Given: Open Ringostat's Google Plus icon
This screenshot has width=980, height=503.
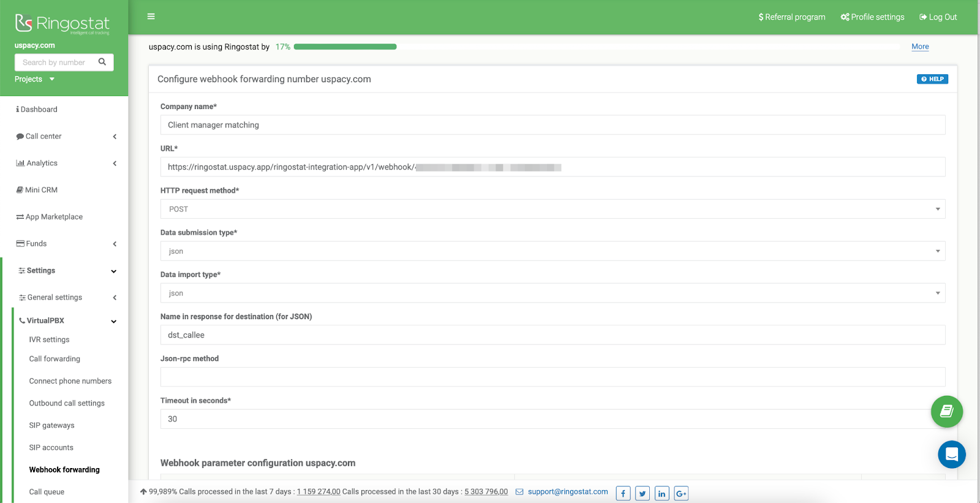Looking at the screenshot, I should click(x=681, y=493).
